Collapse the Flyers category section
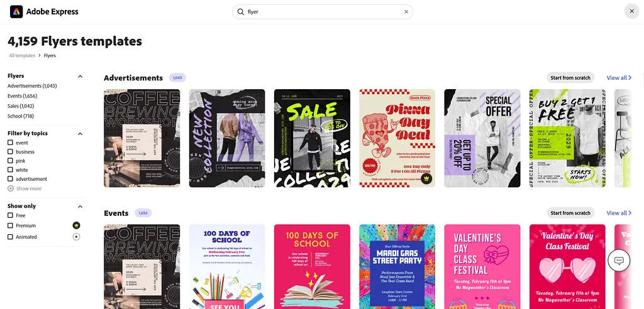The height and width of the screenshot is (309, 644). 80,77
